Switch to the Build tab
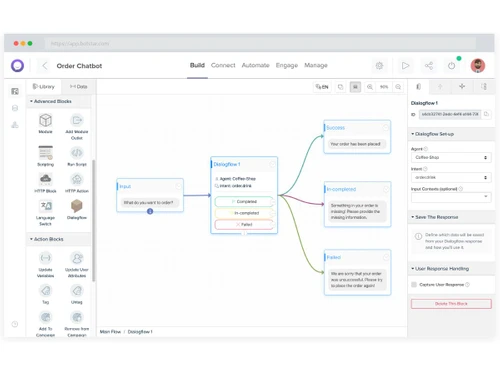Viewport: 500px width, 375px height. point(197,65)
